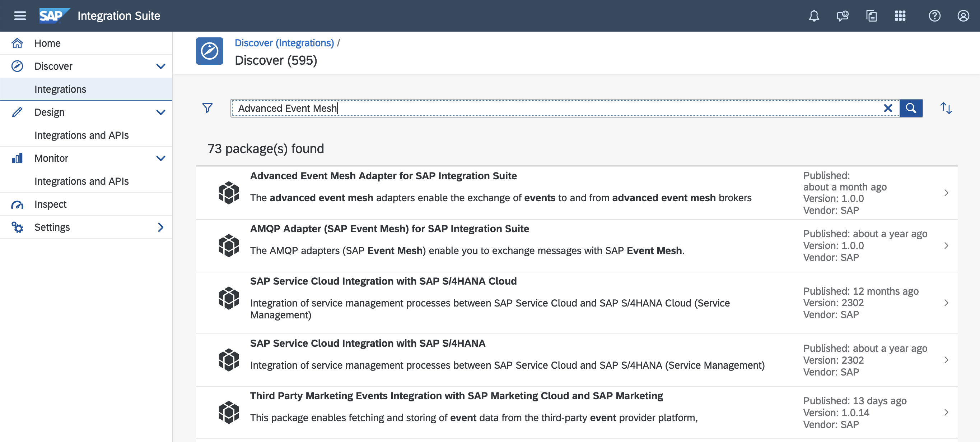
Task: Open Advanced Event Mesh Adapter package title
Action: pos(383,176)
